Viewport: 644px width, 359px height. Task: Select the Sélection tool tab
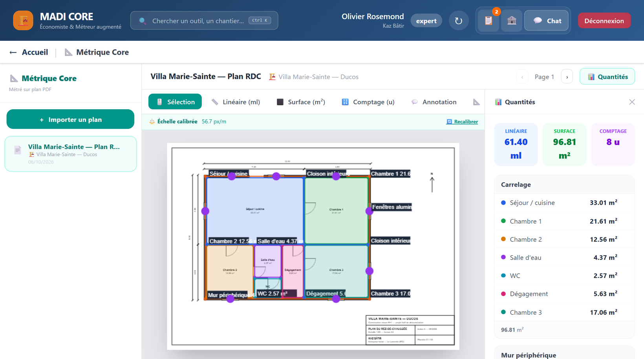point(175,102)
